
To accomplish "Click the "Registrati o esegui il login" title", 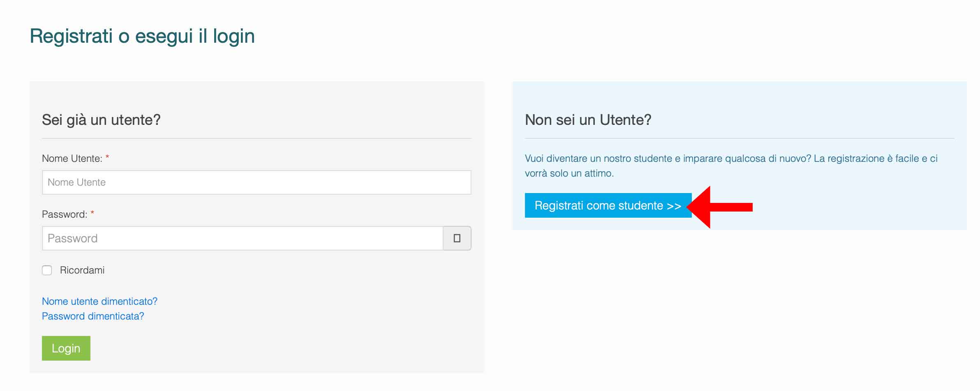I will (x=142, y=36).
